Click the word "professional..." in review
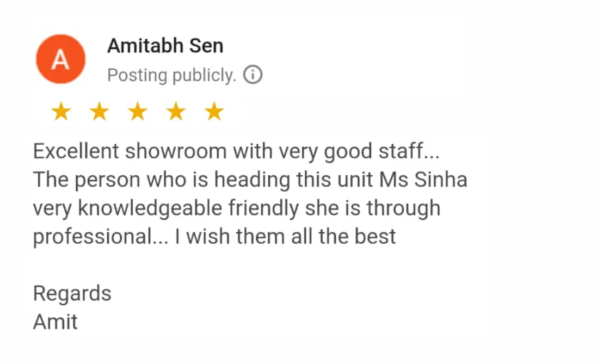Screen dimensions: 597x364 click(101, 237)
